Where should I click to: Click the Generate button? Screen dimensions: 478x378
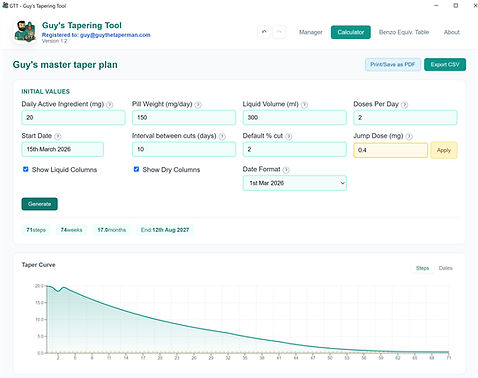coord(40,204)
